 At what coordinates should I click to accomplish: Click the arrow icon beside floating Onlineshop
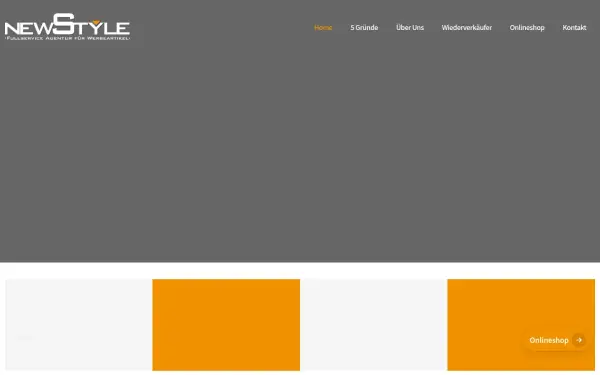point(579,340)
